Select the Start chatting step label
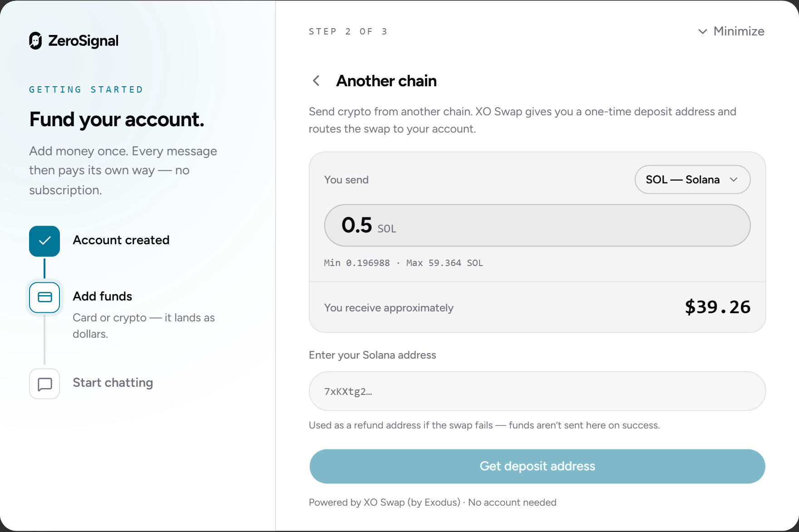This screenshot has height=532, width=799. coord(113,383)
